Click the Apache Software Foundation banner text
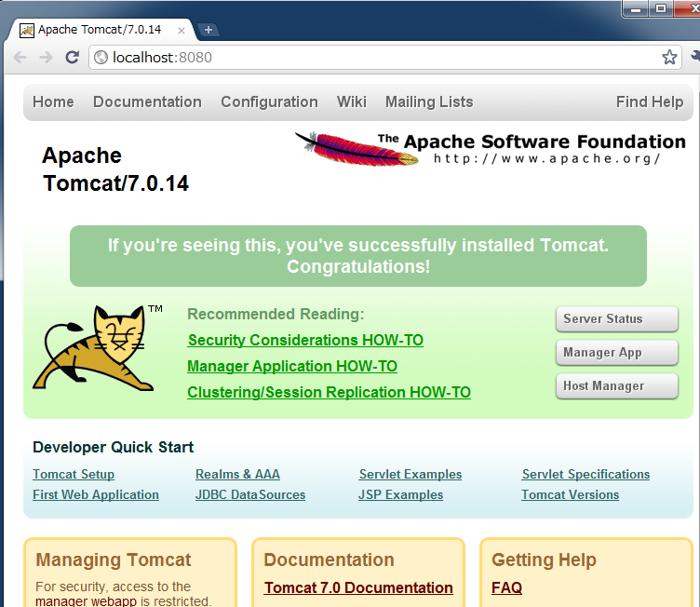 [532, 142]
